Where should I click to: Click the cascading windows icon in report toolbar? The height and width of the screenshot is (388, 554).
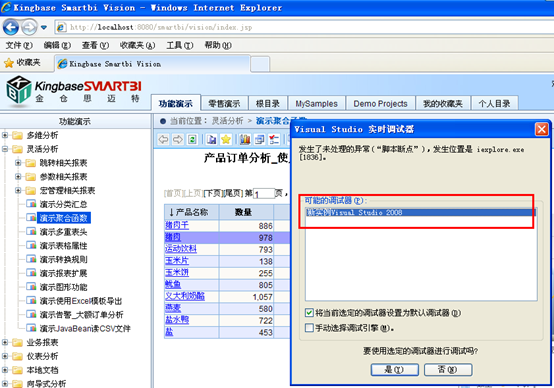(259, 140)
